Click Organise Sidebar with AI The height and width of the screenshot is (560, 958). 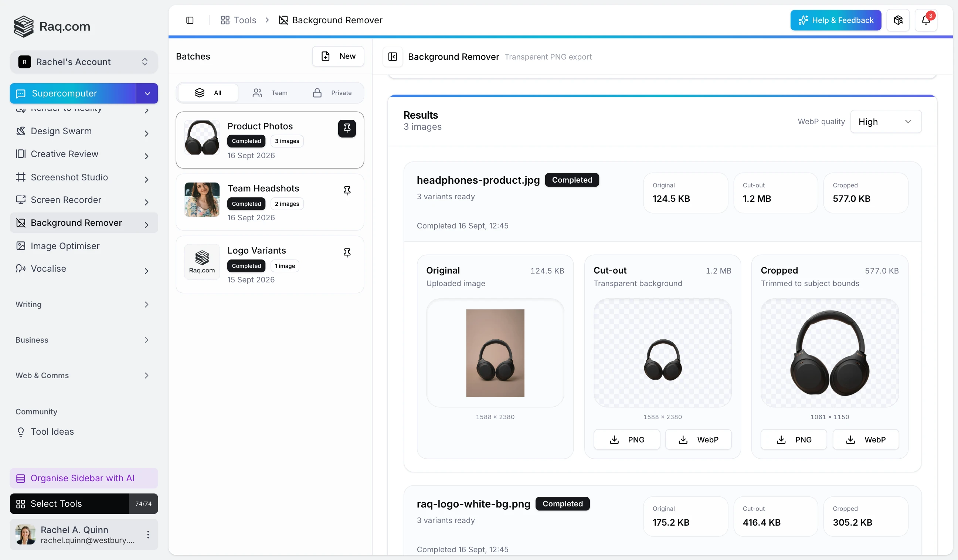point(84,478)
